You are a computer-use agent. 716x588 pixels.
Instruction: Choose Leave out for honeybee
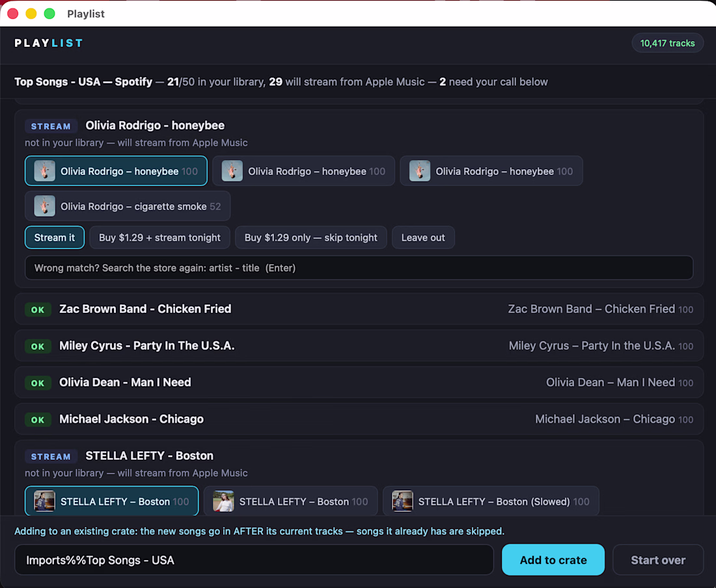(x=423, y=237)
